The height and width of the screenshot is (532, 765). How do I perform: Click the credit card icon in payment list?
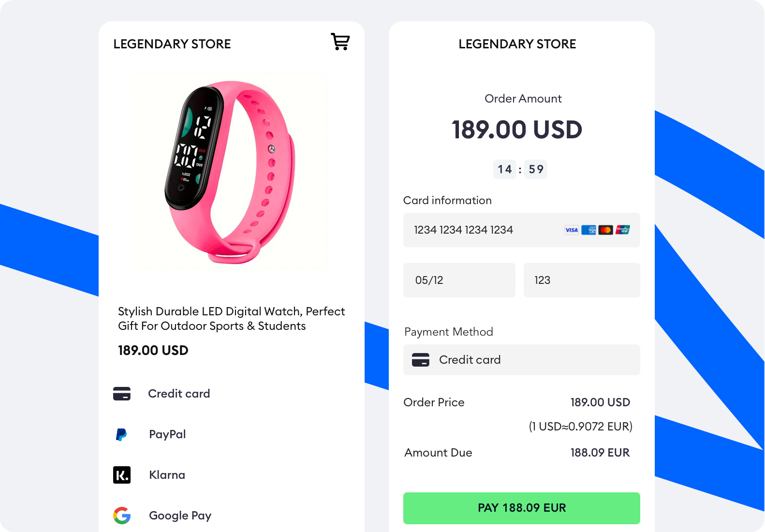click(122, 394)
